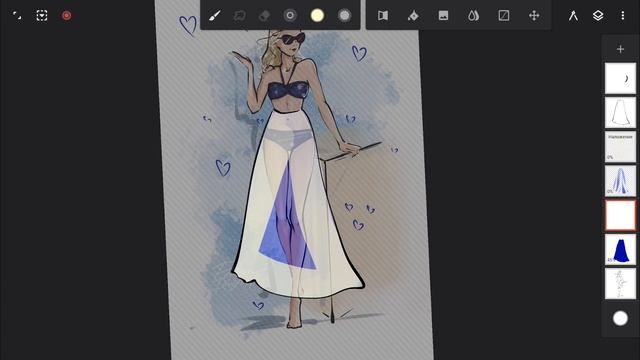Select the Fill bucket tool
Screen dimensions: 640x360
(413, 16)
